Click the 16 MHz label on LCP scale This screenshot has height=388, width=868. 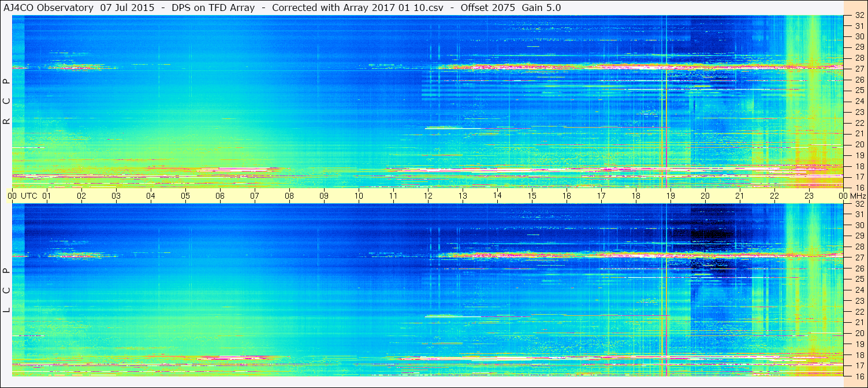(x=859, y=376)
